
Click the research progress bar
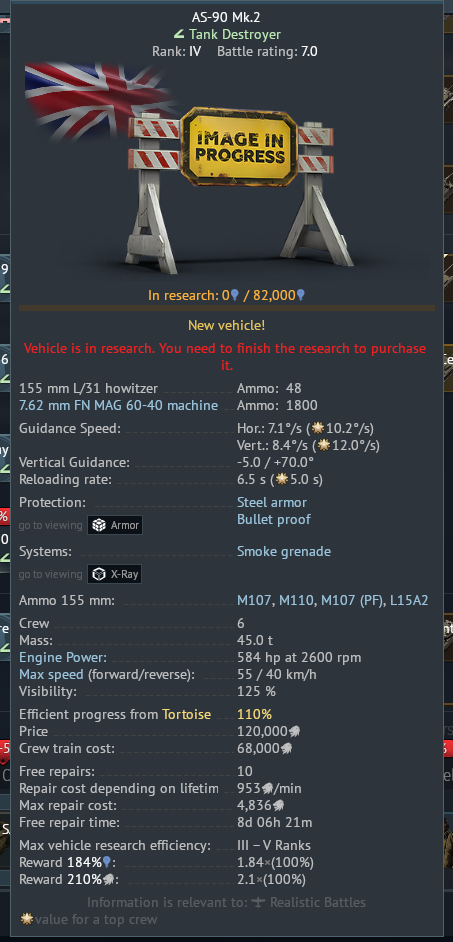coord(226,308)
